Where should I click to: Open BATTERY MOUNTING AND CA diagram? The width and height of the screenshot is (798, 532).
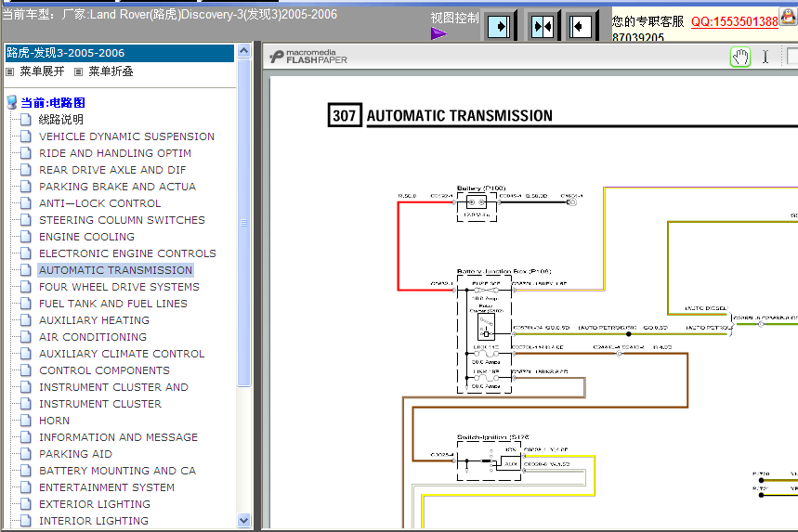pos(118,471)
